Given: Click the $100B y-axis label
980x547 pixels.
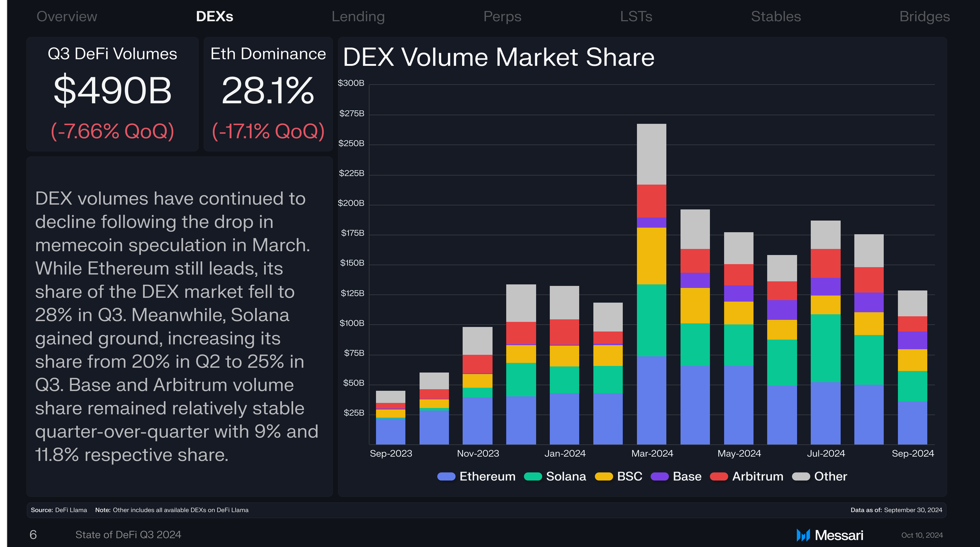Looking at the screenshot, I should pos(352,323).
